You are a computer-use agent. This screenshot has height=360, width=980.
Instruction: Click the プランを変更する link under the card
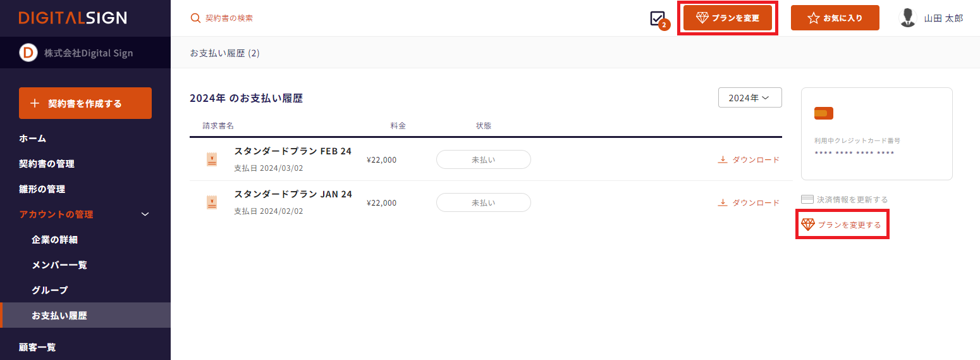pyautogui.click(x=841, y=225)
